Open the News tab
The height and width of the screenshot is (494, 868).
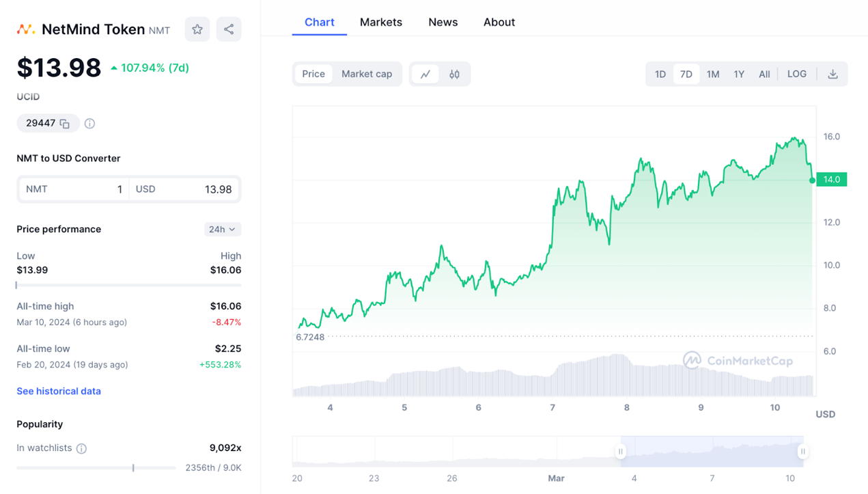click(x=443, y=22)
